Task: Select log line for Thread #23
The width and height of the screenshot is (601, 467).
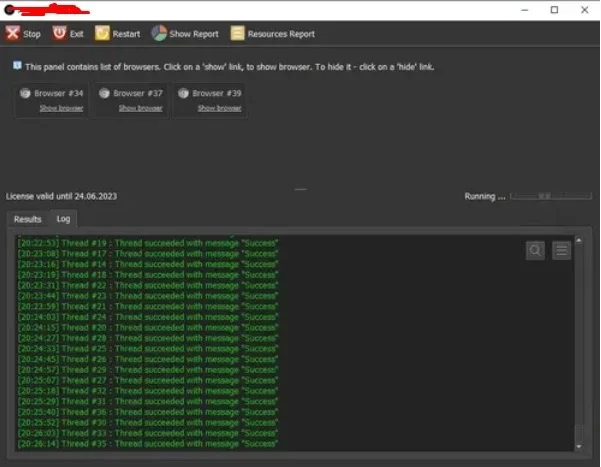Action: (148, 296)
